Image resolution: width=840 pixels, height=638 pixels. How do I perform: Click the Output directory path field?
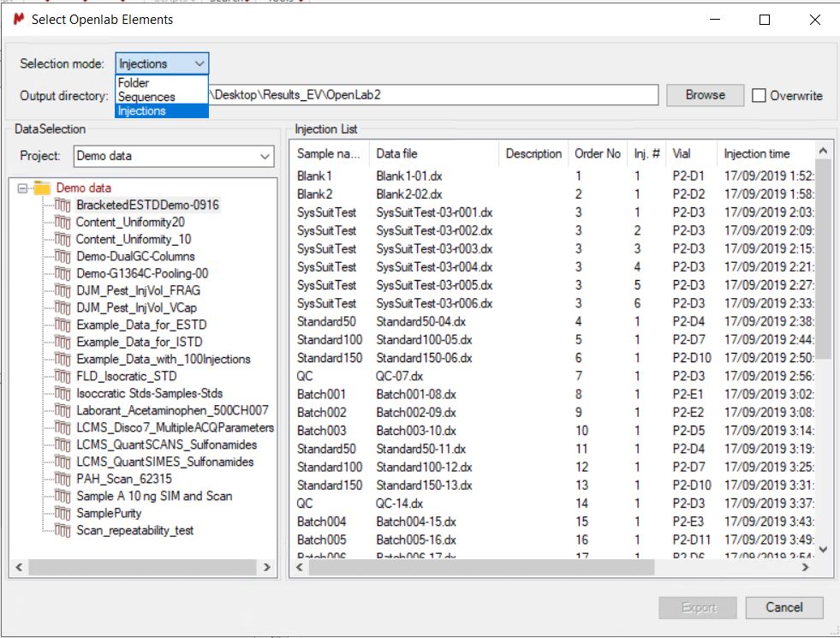pyautogui.click(x=433, y=95)
